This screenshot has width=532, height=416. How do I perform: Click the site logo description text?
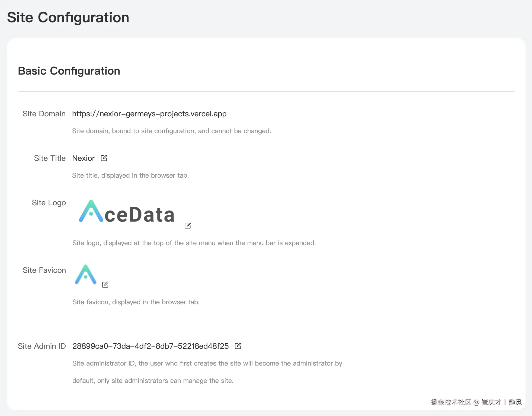click(x=194, y=243)
